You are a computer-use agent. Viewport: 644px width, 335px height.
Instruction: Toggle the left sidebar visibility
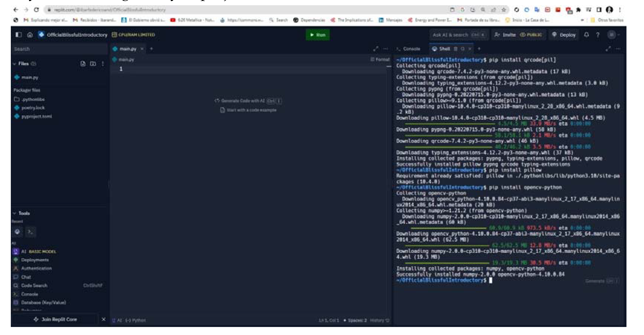(18, 35)
